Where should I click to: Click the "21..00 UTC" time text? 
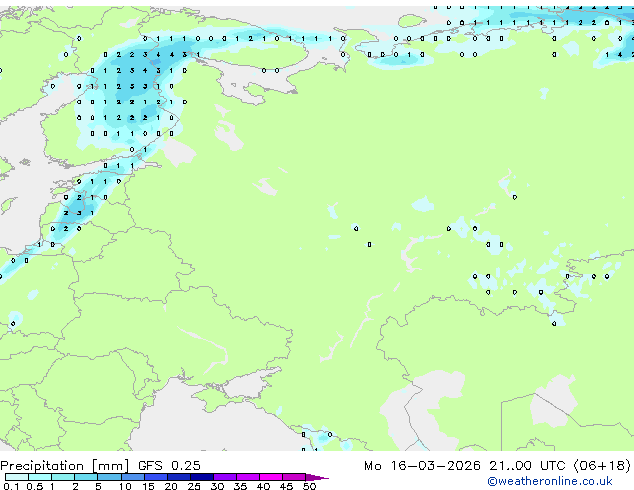point(527,466)
